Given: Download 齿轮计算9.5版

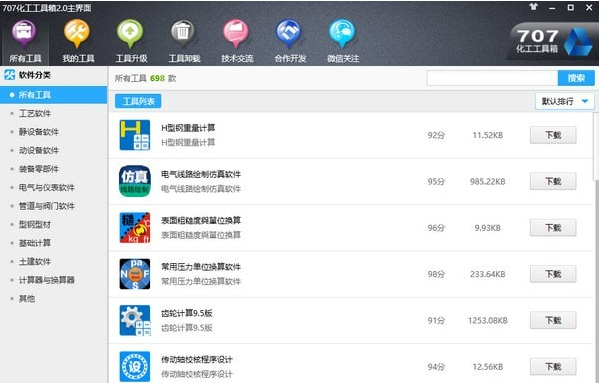Looking at the screenshot, I should (x=553, y=320).
